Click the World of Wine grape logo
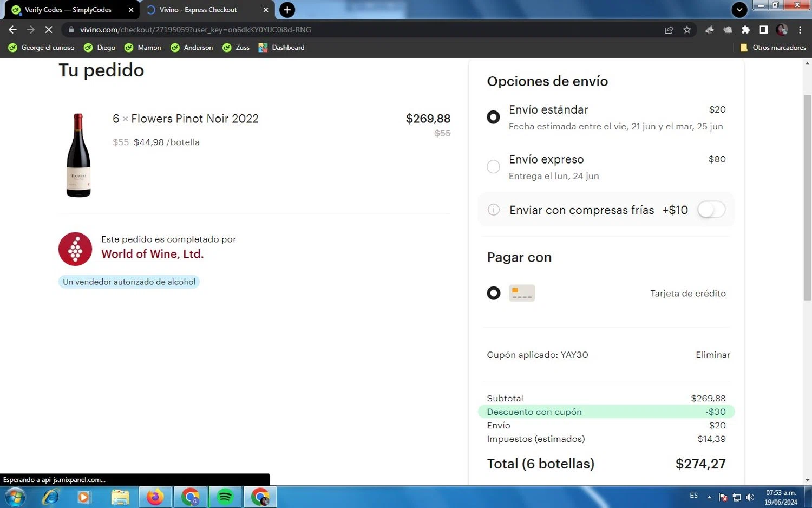 (75, 249)
